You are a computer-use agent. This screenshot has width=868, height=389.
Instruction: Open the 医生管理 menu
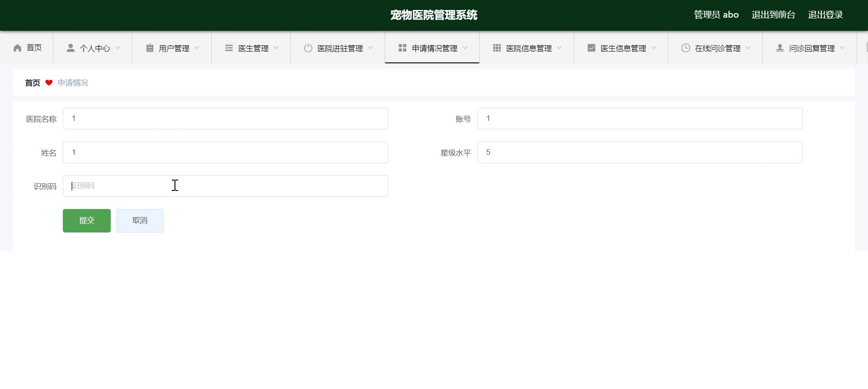(251, 47)
